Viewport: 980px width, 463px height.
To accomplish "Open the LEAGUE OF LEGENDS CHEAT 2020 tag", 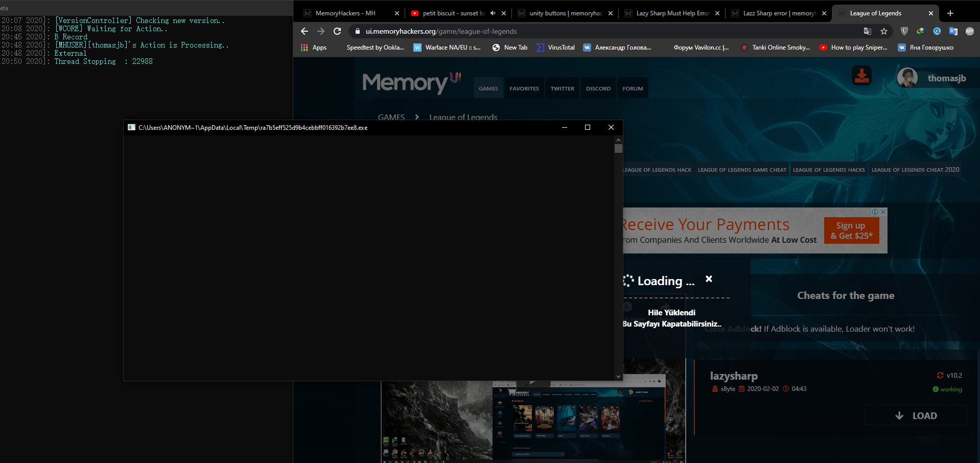I will tap(915, 170).
